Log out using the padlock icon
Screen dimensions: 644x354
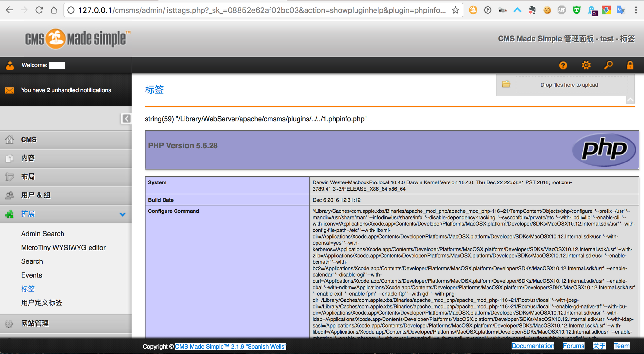pos(630,65)
